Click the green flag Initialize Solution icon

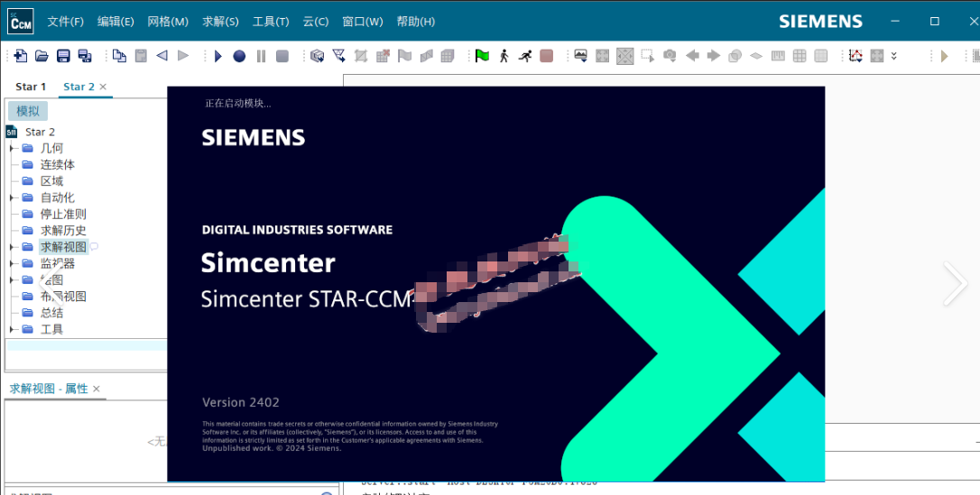pyautogui.click(x=482, y=56)
